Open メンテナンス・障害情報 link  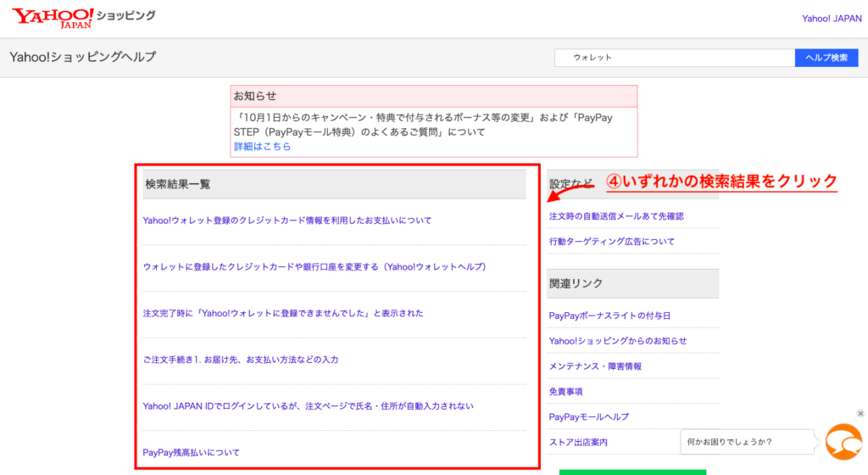(x=595, y=366)
